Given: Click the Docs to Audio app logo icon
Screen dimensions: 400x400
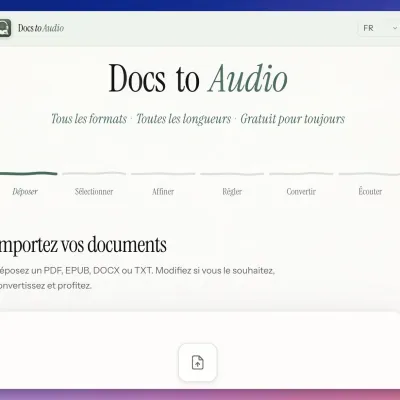Looking at the screenshot, I should click(5, 28).
